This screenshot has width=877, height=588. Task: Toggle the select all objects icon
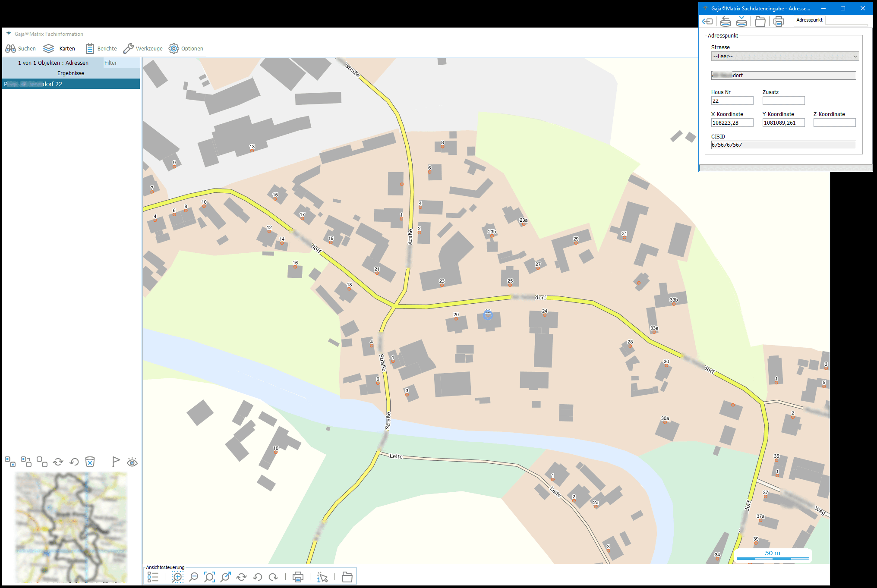pos(10,462)
